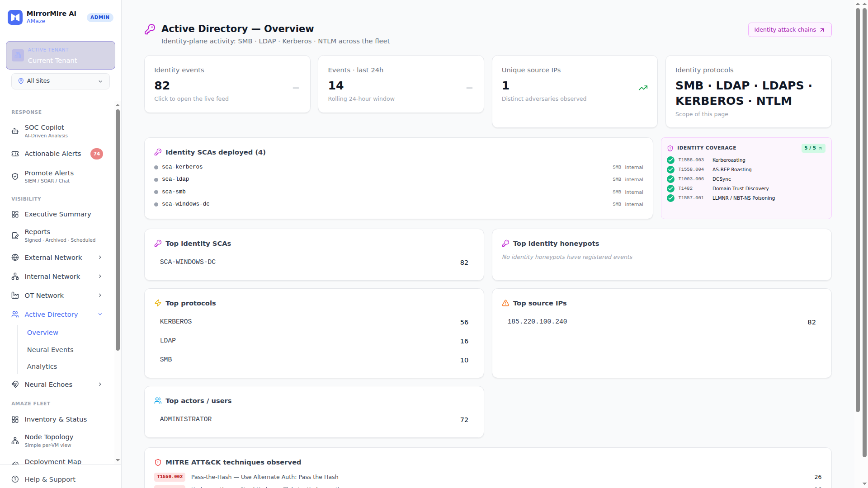The height and width of the screenshot is (488, 868).
Task: Collapse the Active Directory section
Action: [100, 314]
